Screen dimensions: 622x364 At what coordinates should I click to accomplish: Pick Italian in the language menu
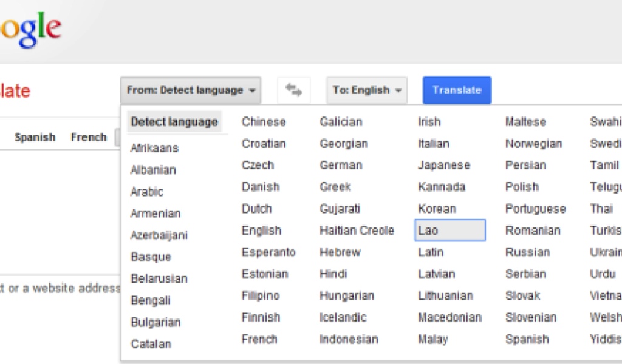tap(434, 143)
